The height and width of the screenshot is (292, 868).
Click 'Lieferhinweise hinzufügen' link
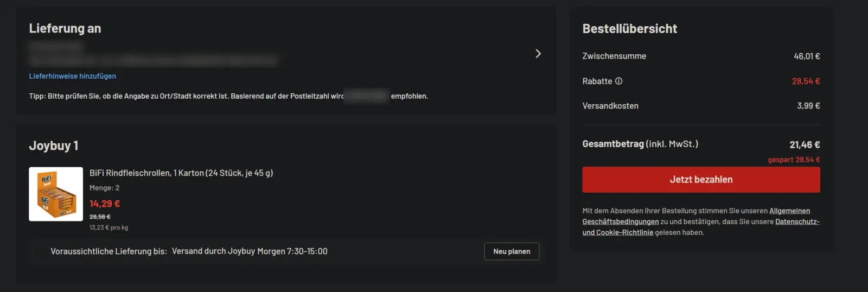click(72, 76)
